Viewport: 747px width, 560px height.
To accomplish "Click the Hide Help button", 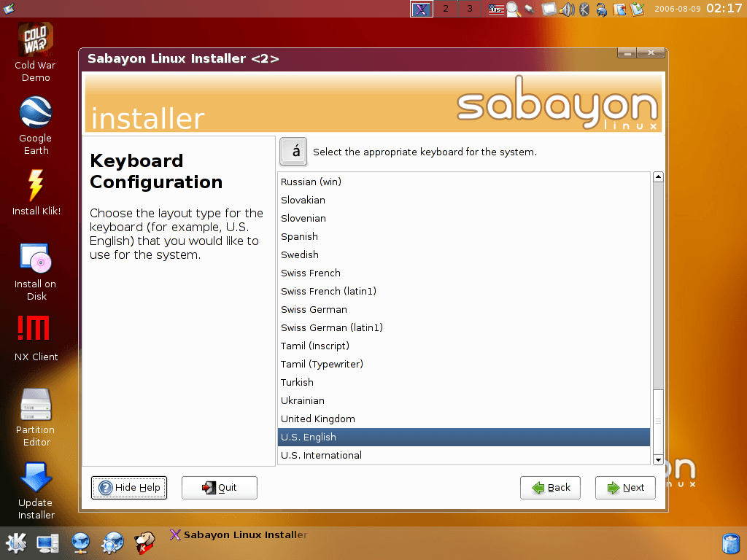I will pos(129,488).
